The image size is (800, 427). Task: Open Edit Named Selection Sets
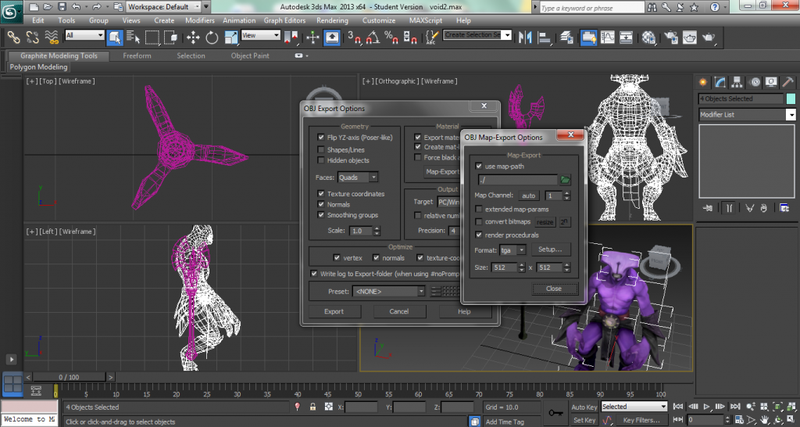pos(432,37)
